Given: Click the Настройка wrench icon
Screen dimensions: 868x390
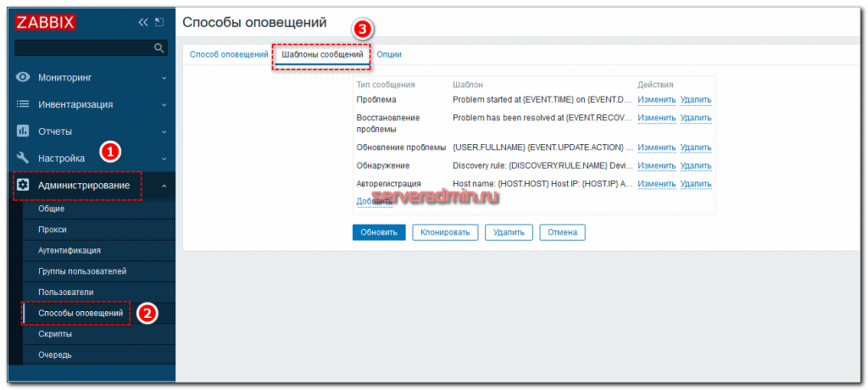Looking at the screenshot, I should 23,158.
